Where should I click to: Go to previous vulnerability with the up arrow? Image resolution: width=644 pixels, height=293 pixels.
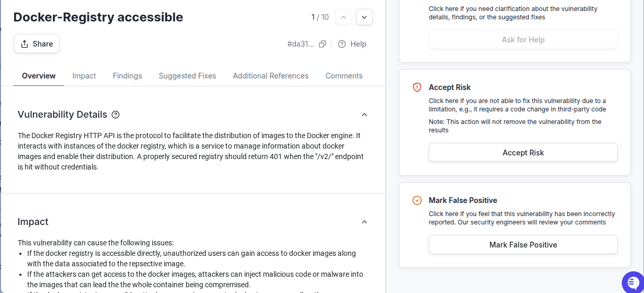tap(343, 17)
